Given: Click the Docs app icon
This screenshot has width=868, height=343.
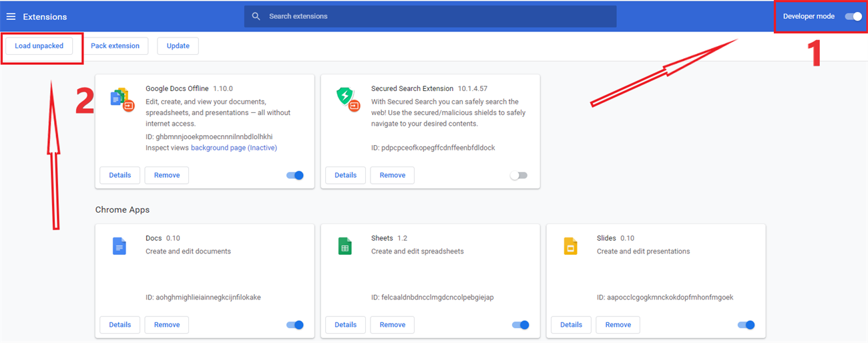Looking at the screenshot, I should pos(119,247).
